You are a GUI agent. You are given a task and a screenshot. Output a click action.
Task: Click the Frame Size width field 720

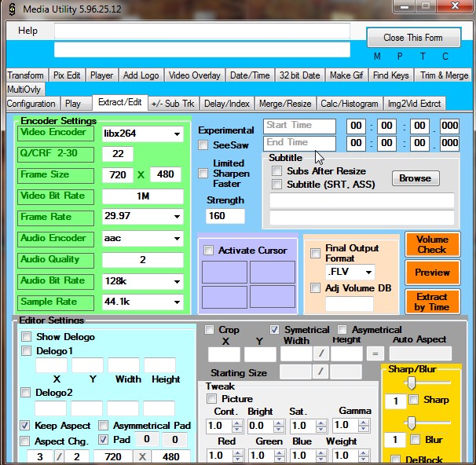118,175
